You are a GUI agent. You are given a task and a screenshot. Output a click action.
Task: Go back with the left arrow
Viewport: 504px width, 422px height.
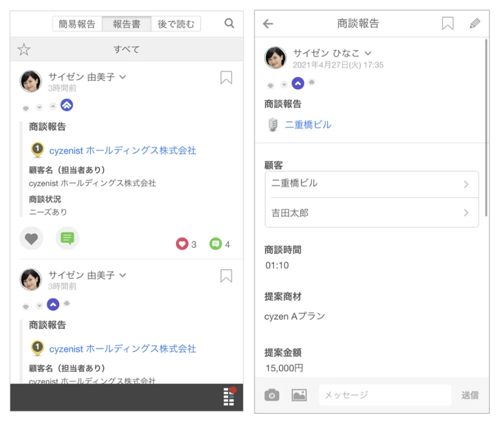point(268,24)
